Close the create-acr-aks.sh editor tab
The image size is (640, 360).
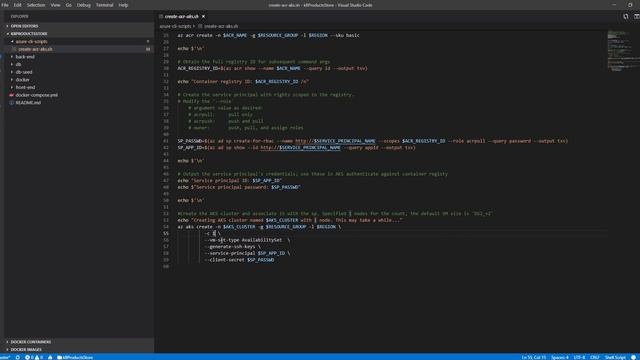203,16
